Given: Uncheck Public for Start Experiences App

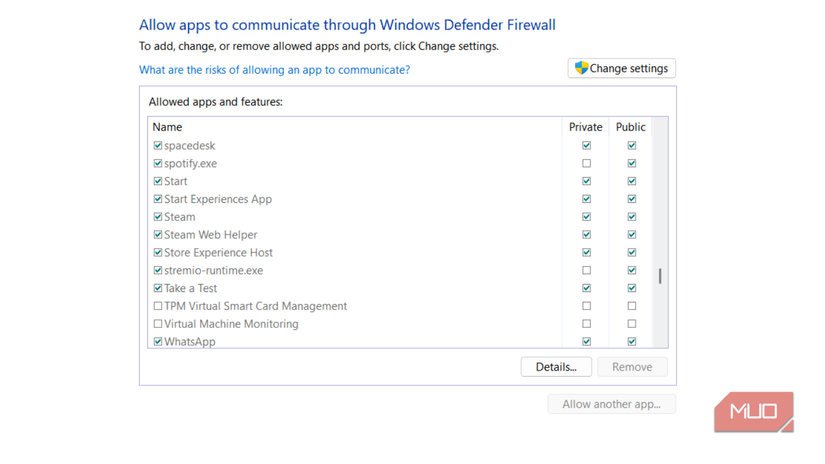Looking at the screenshot, I should 632,199.
